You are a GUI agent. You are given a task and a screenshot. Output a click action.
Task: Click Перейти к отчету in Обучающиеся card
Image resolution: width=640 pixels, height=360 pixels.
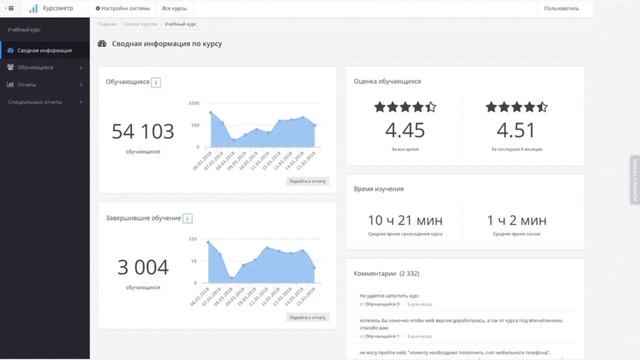coord(307,181)
